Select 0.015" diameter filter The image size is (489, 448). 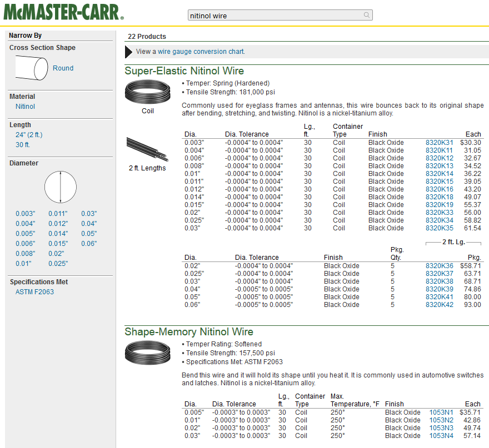click(x=58, y=244)
